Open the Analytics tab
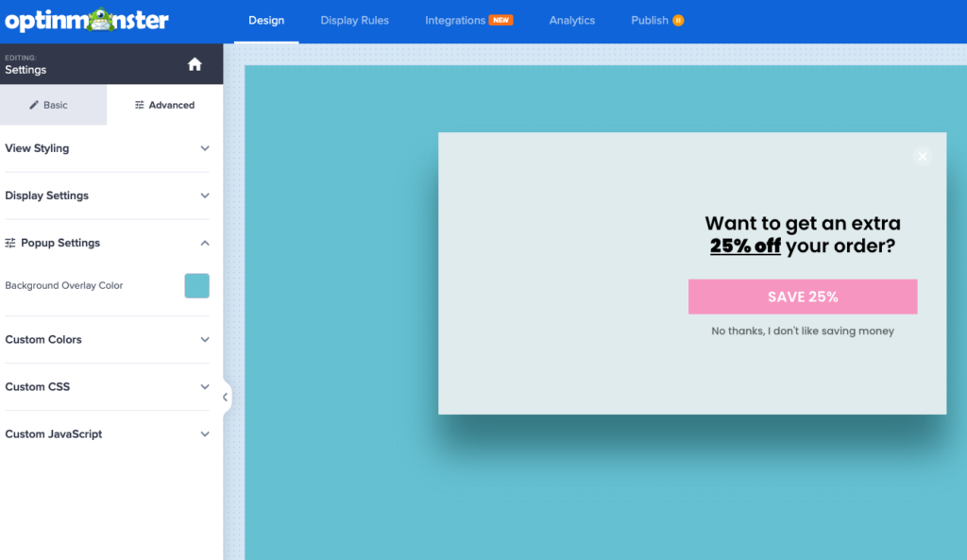The height and width of the screenshot is (560, 967). pos(572,21)
